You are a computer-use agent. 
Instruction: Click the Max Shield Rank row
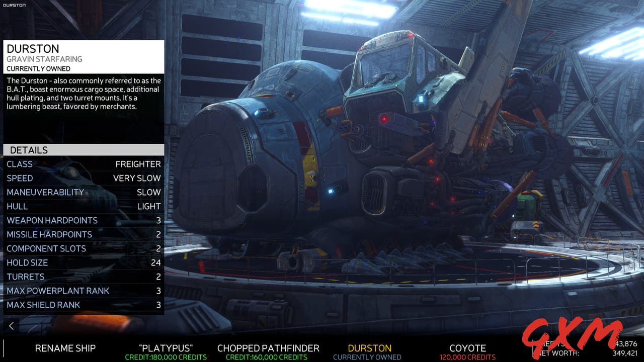pos(84,305)
